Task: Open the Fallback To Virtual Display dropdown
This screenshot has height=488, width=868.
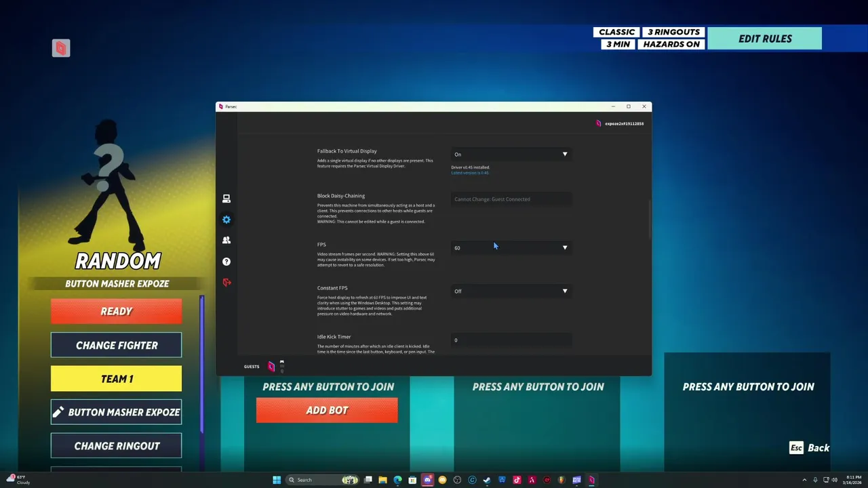Action: pos(511,155)
